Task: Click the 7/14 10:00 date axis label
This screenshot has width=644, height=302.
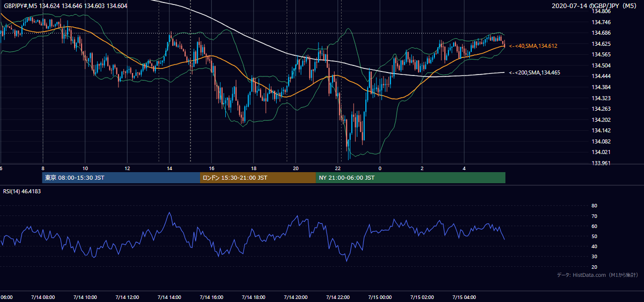Action: tap(85, 297)
